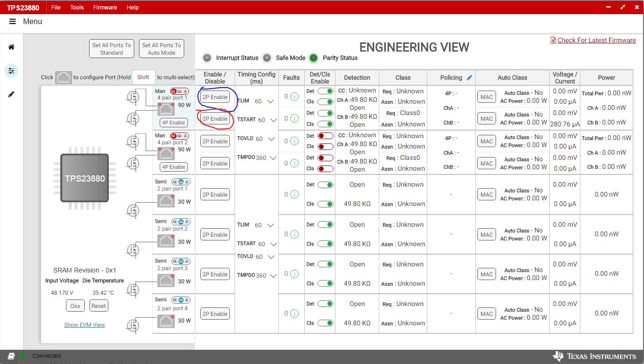644x364 pixels.
Task: Expand TSTART dropdown for the 4 pair ports
Action: [273, 120]
